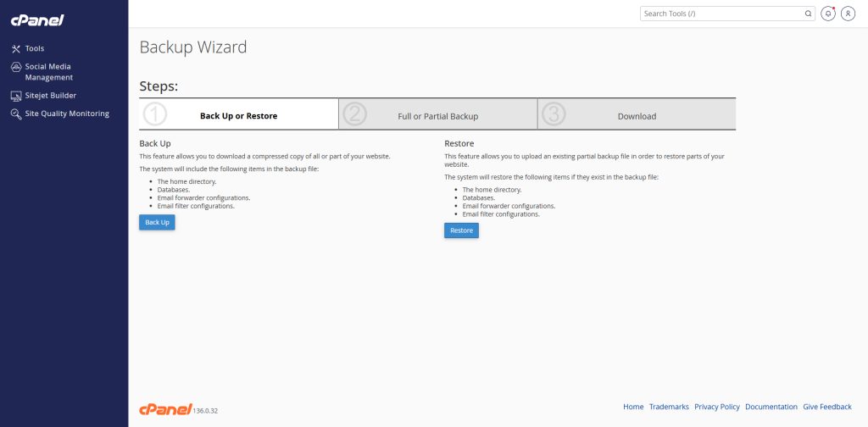Click 'Email forwarder configurations.' under Back Up

pos(203,197)
